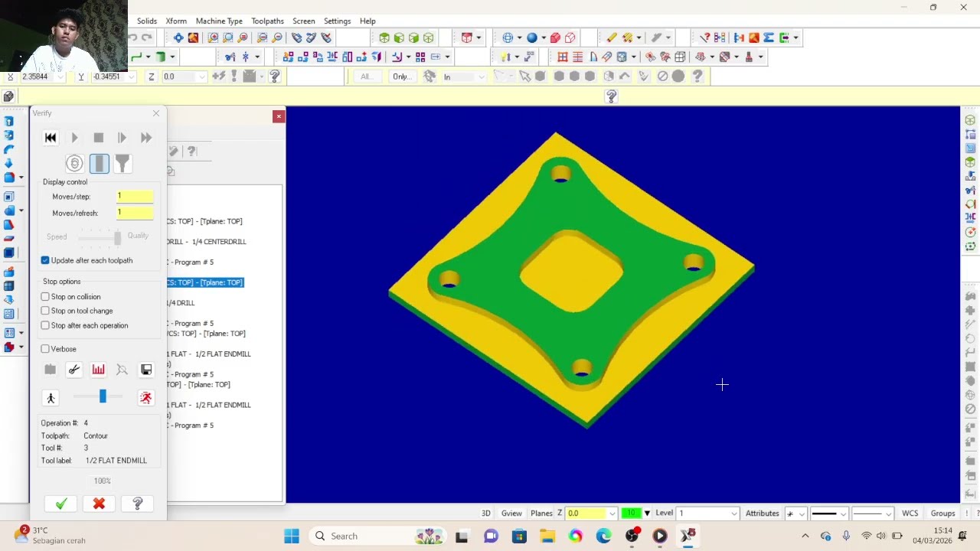
Task: Click the green system color swatch 10
Action: pyautogui.click(x=631, y=514)
